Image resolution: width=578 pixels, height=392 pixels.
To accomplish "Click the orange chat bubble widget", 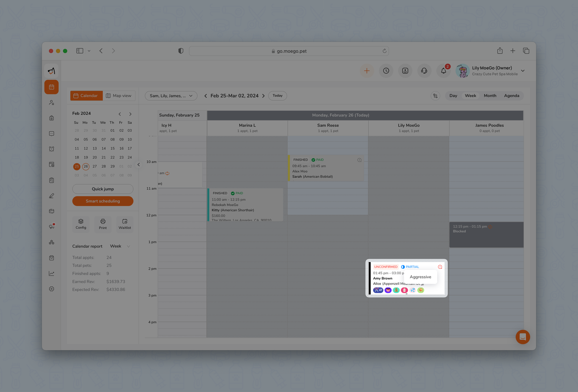I will [x=523, y=337].
